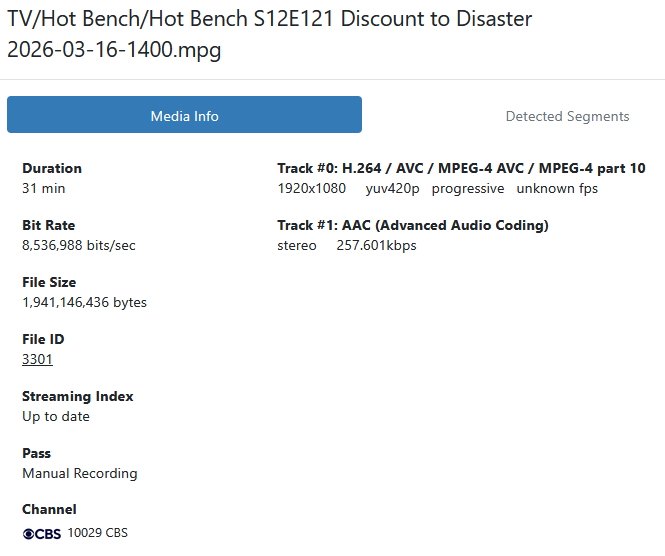
Task: Click the Streaming Index heading
Action: pyautogui.click(x=78, y=396)
